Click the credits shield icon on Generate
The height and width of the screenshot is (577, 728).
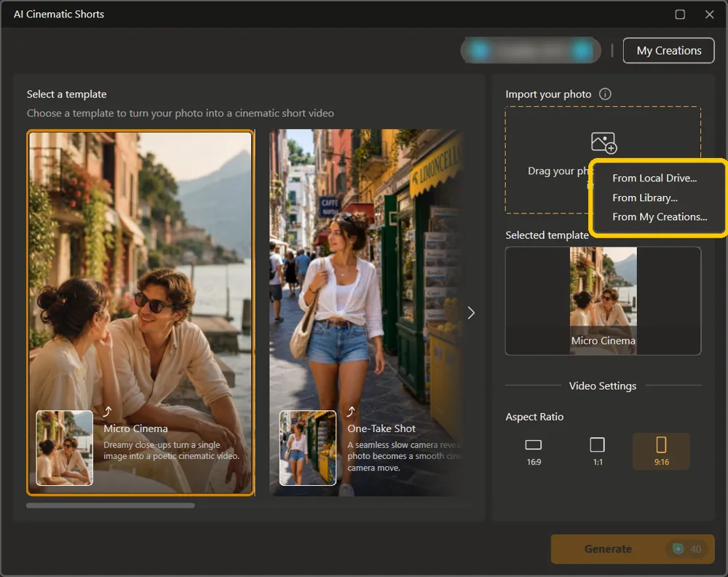(678, 549)
